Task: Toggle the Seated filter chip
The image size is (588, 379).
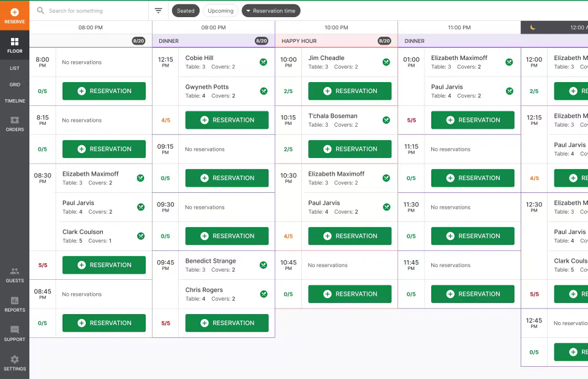Action: point(186,11)
